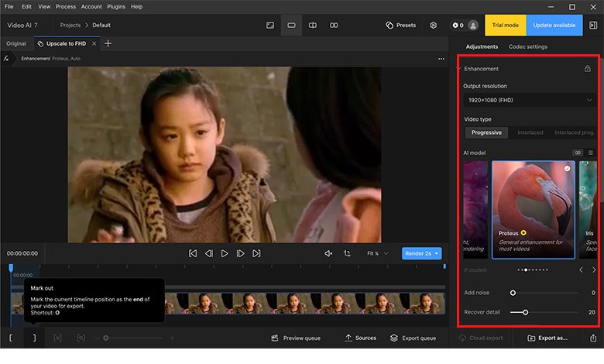Viewport: 604px width, 364px height.
Task: Switch to the Adjustments tab
Action: (x=482, y=46)
